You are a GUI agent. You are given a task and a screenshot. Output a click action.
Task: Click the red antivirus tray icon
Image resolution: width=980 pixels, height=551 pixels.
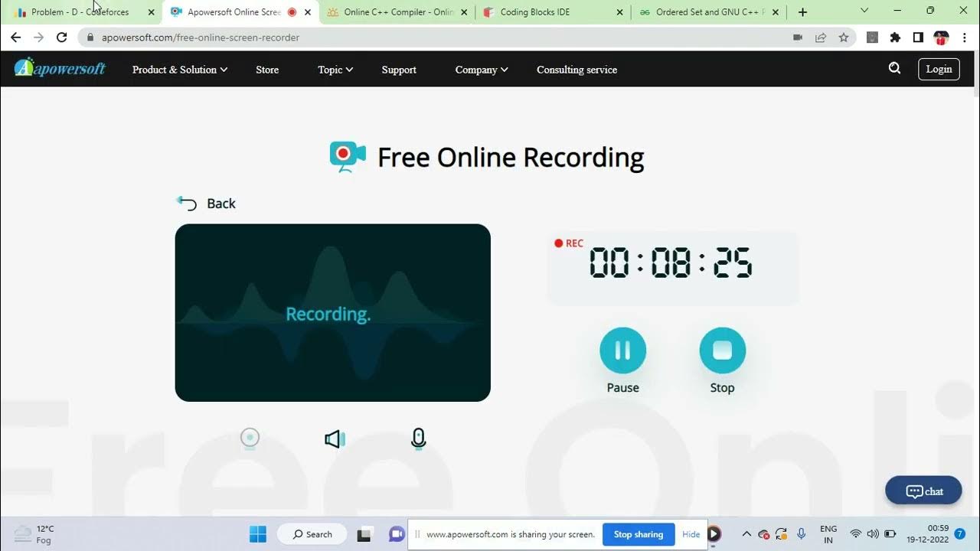[763, 534]
